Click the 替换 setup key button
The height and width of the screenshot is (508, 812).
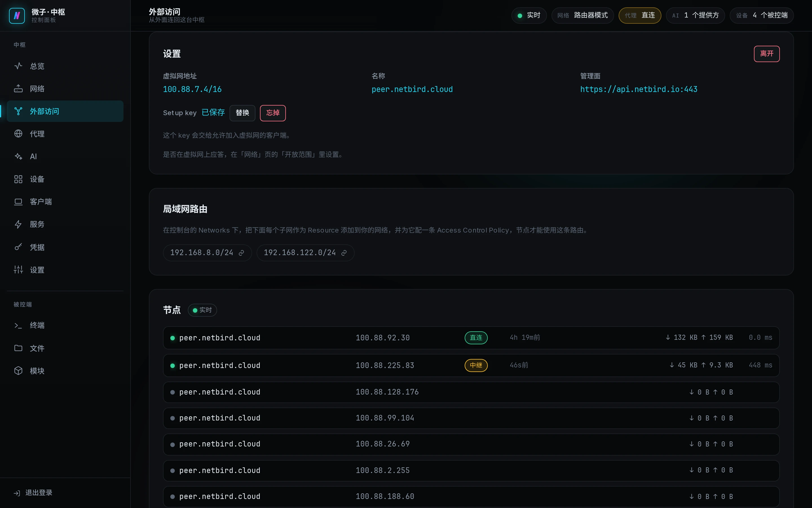(242, 113)
